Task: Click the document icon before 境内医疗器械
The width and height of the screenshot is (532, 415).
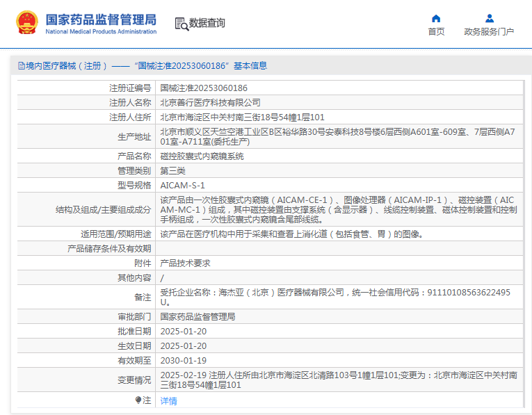Action: click(22, 66)
